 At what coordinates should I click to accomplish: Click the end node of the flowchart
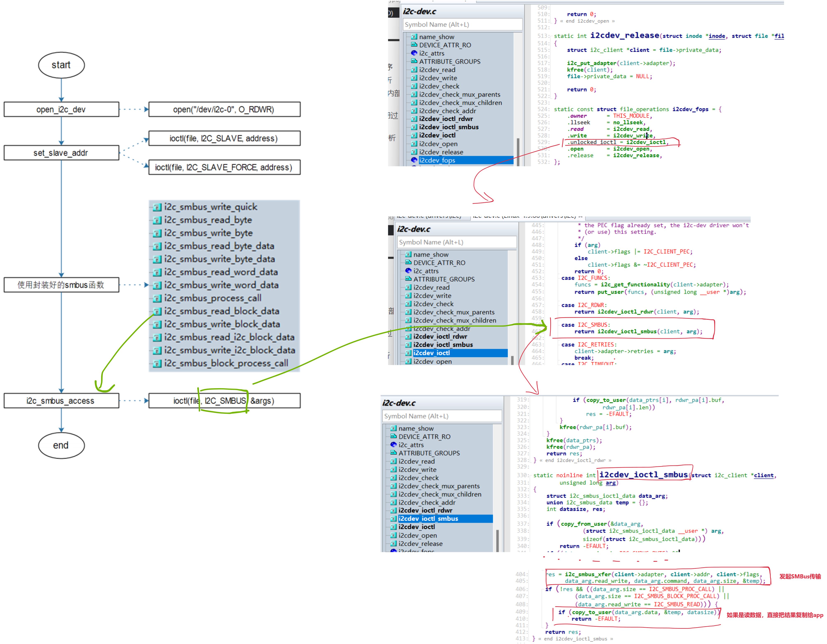[61, 446]
